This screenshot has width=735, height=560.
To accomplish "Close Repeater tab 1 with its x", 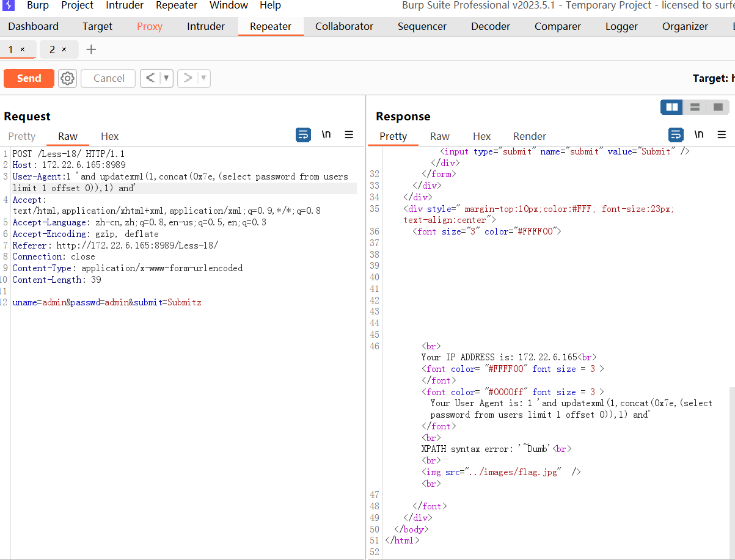I will click(x=23, y=49).
